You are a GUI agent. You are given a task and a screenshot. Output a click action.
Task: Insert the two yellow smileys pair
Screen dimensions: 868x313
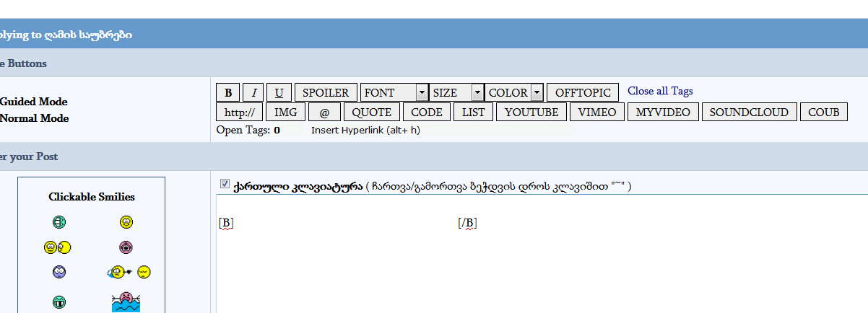coord(57,247)
